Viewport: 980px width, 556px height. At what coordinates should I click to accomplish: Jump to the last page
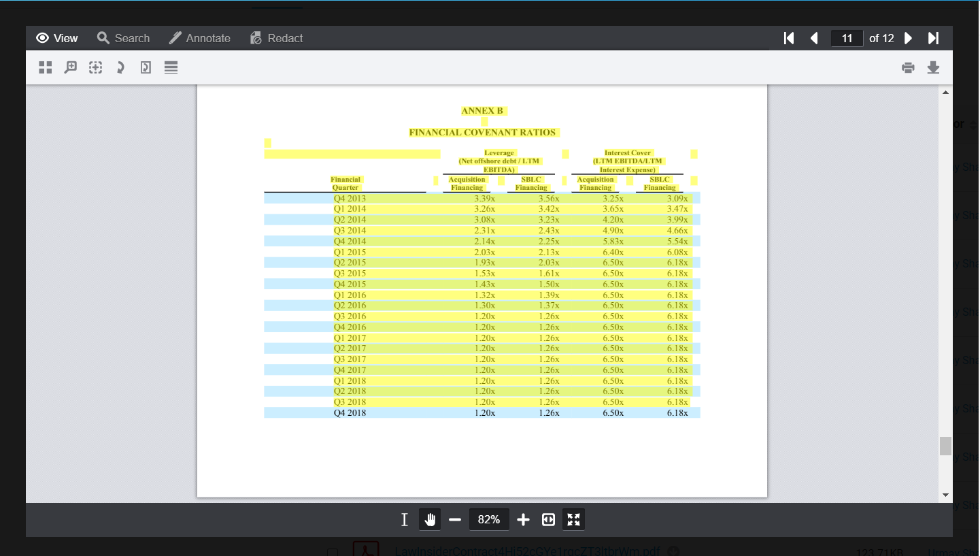coord(933,38)
